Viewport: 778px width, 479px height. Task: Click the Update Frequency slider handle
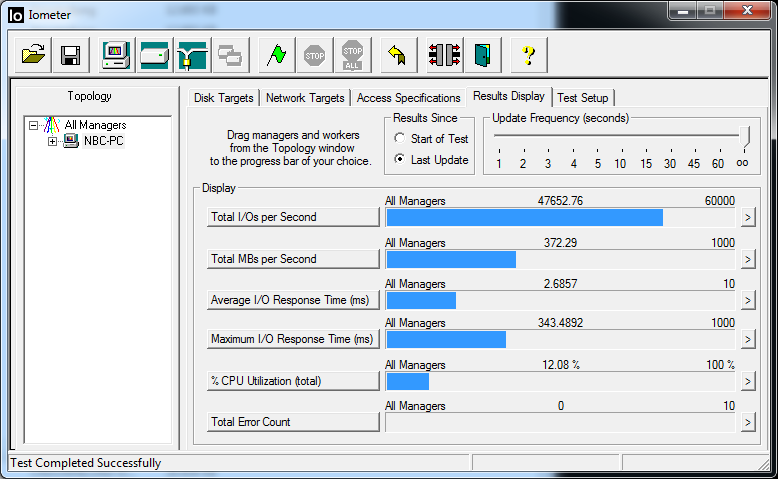pyautogui.click(x=744, y=137)
